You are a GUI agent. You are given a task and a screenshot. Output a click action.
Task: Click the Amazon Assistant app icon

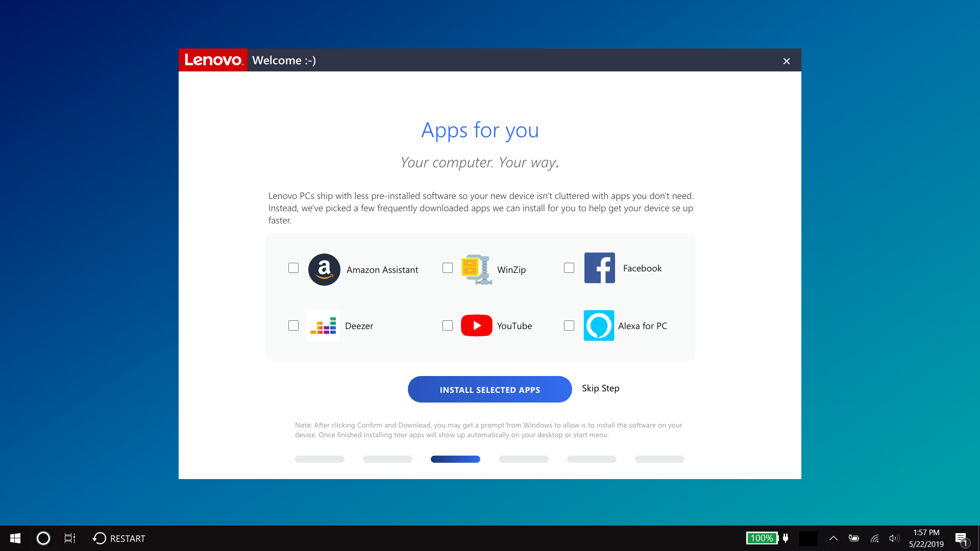coord(324,269)
